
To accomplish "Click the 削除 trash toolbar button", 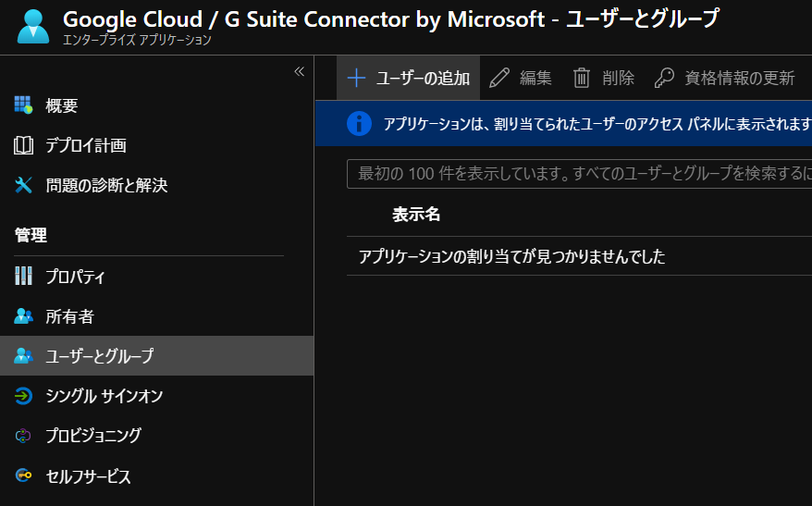I will click(x=603, y=79).
